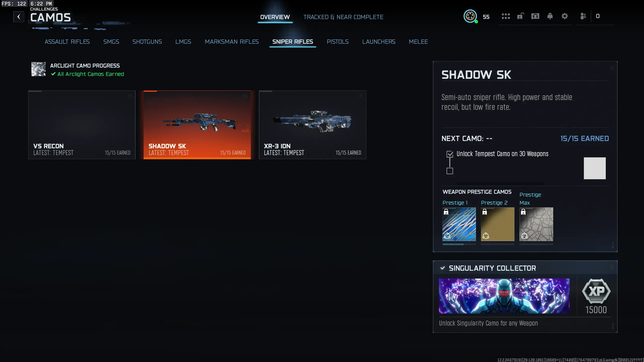Select the VS Recon weapon card
This screenshot has height=362, width=644.
click(82, 125)
